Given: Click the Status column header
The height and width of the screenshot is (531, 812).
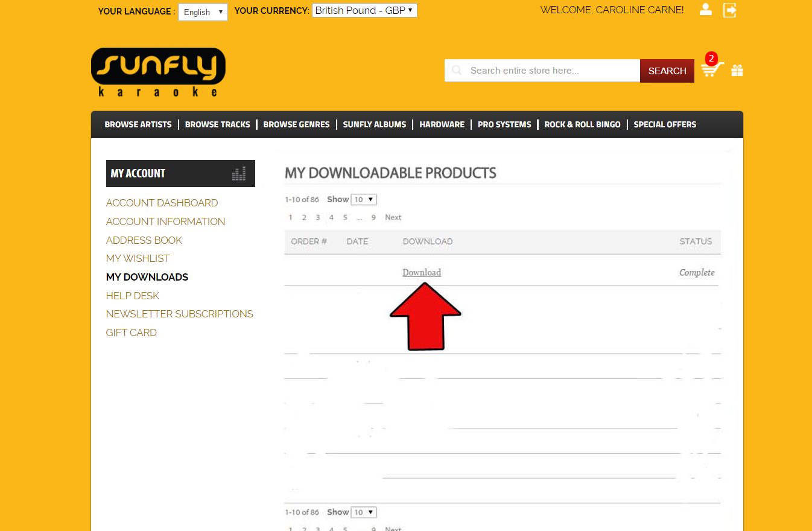Looking at the screenshot, I should (x=696, y=241).
